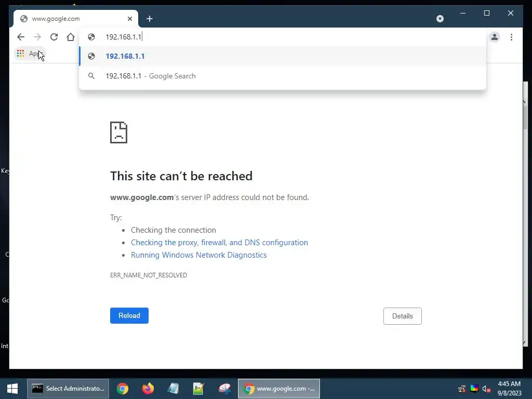Click the sad page error icon

tap(119, 132)
